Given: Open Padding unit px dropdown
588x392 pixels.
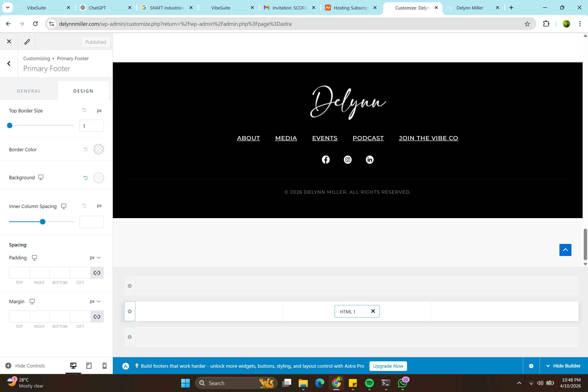Looking at the screenshot, I should (95, 257).
